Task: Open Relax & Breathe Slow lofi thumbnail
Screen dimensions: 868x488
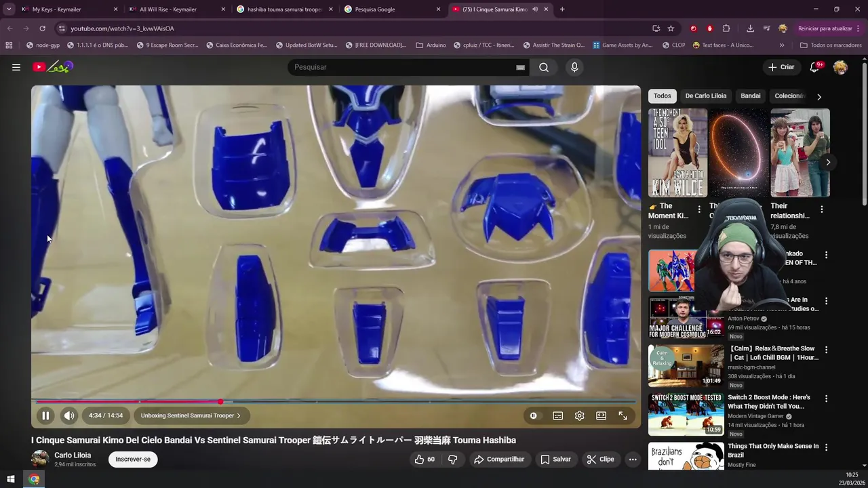Action: click(686, 365)
